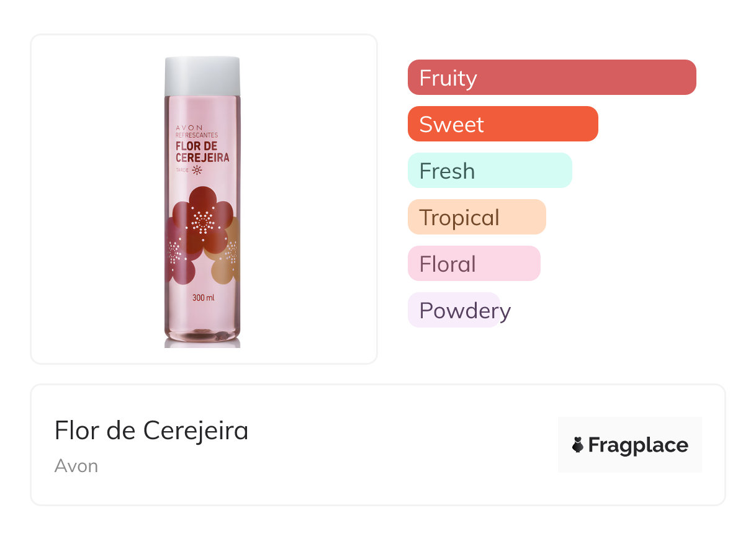The height and width of the screenshot is (536, 756).
Task: Click the Flor de Cerejeira title
Action: pos(151,431)
